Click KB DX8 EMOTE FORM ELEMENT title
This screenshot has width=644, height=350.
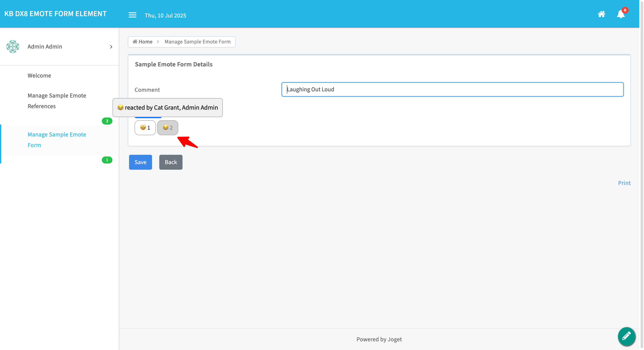pos(56,14)
